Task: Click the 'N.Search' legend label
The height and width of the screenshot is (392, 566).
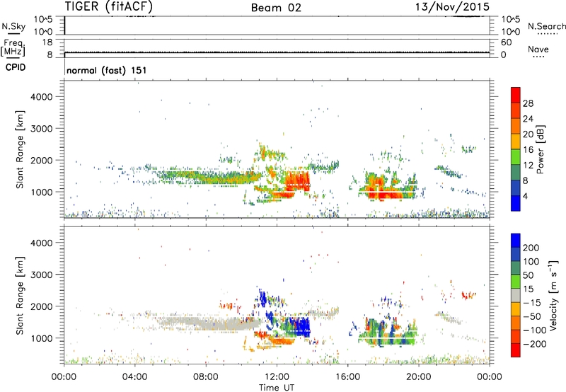Action: (546, 26)
